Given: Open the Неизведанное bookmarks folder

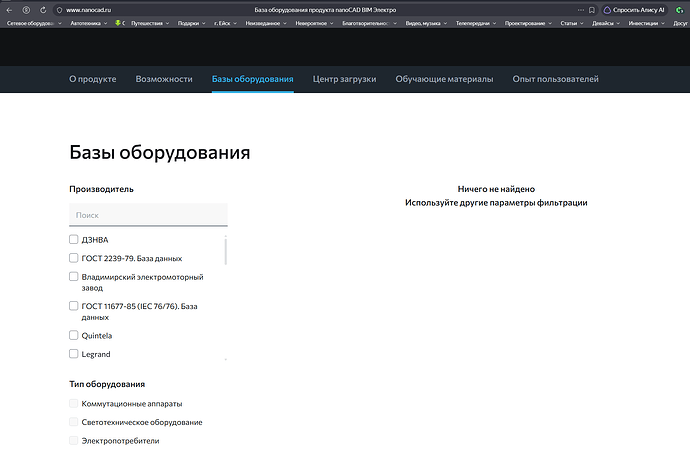Looking at the screenshot, I should point(266,23).
